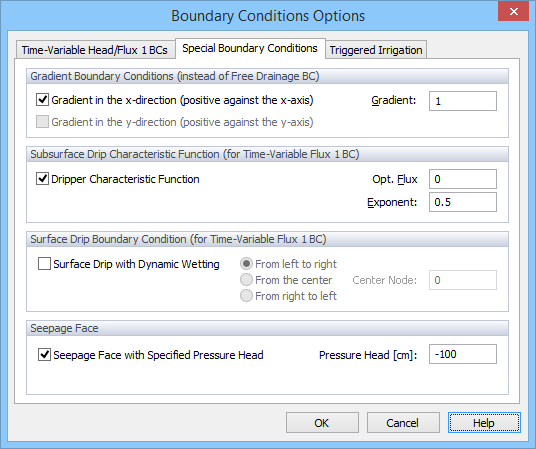This screenshot has width=536, height=449.
Task: Select the From the center radio option
Action: click(246, 280)
